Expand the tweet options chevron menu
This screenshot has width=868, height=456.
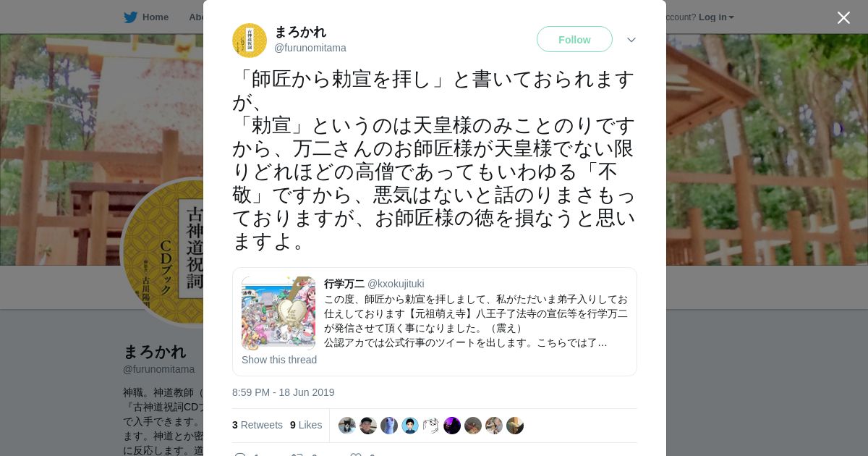(631, 40)
